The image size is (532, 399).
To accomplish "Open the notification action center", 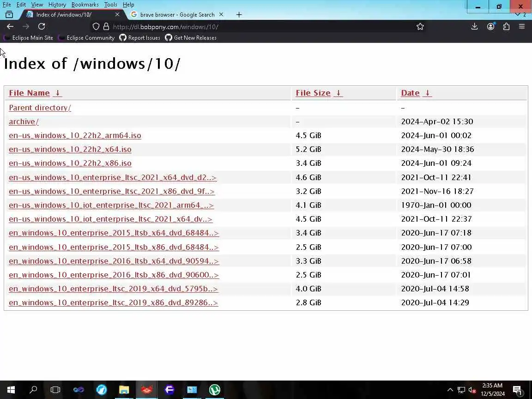I will point(517,390).
